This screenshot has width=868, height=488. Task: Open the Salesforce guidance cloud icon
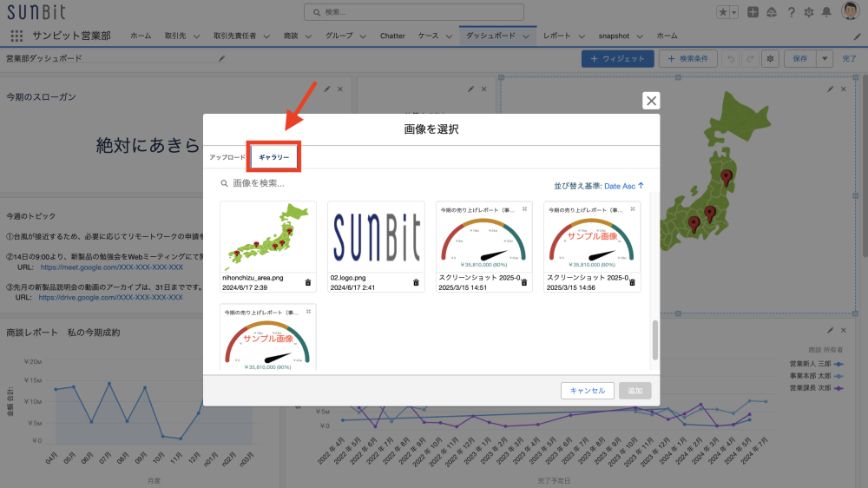[771, 11]
